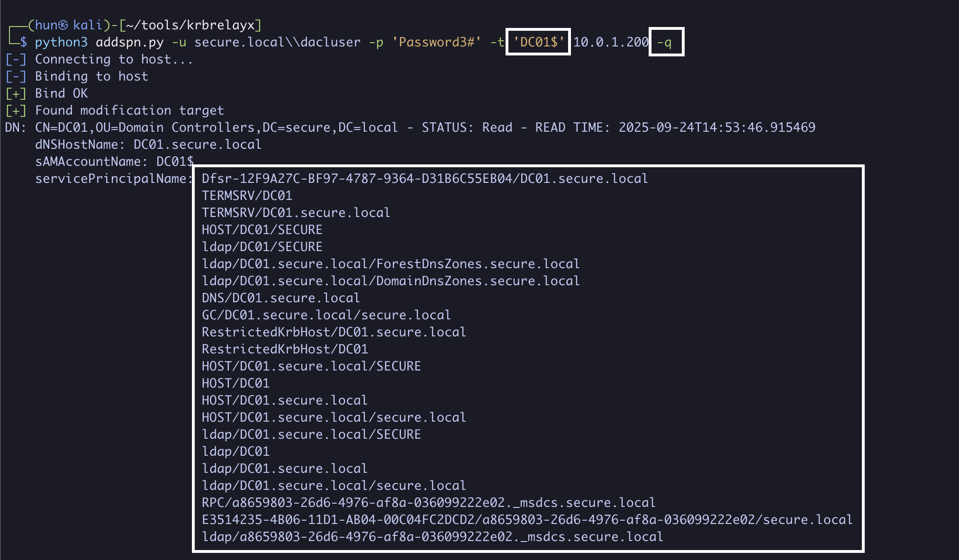Click the GC/DC01.secure.local/secure.local SPN entry

click(x=326, y=315)
